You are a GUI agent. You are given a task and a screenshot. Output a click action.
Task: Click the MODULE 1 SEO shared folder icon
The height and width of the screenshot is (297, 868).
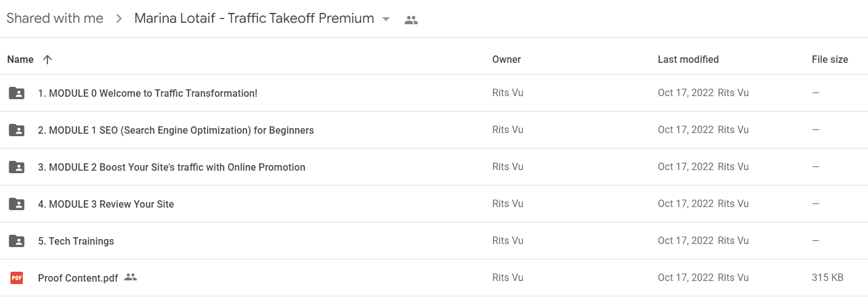(x=17, y=130)
